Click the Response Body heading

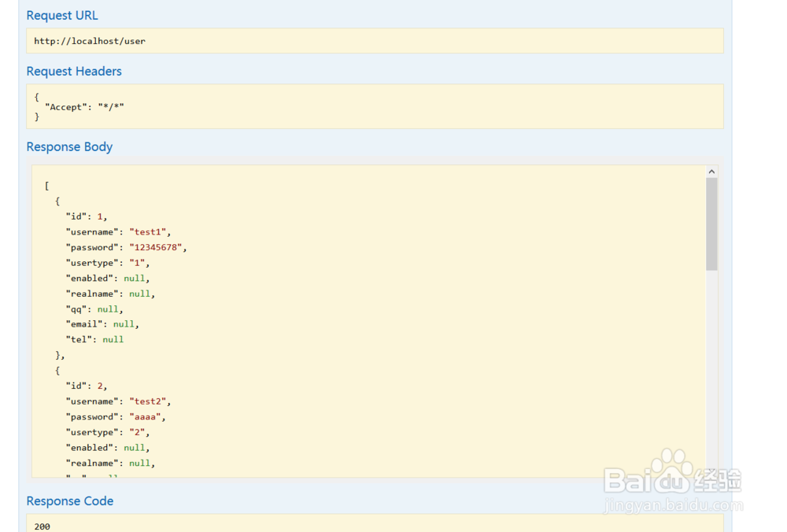[x=69, y=147]
